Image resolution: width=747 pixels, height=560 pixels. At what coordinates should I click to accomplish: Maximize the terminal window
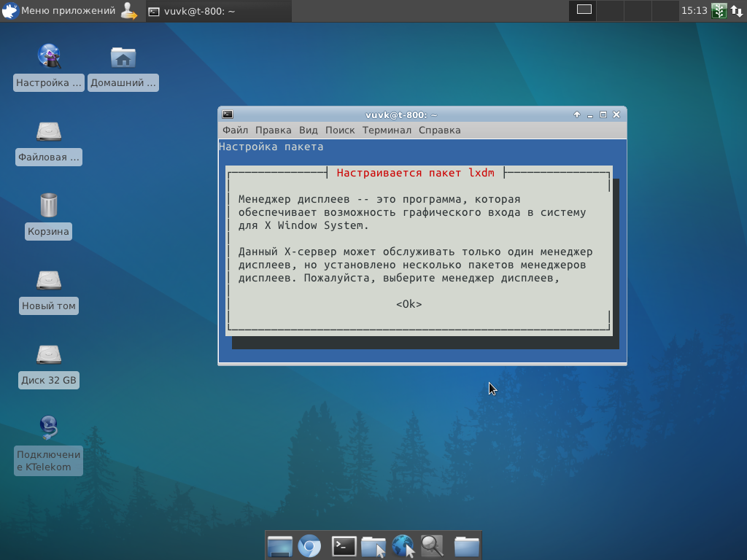603,114
